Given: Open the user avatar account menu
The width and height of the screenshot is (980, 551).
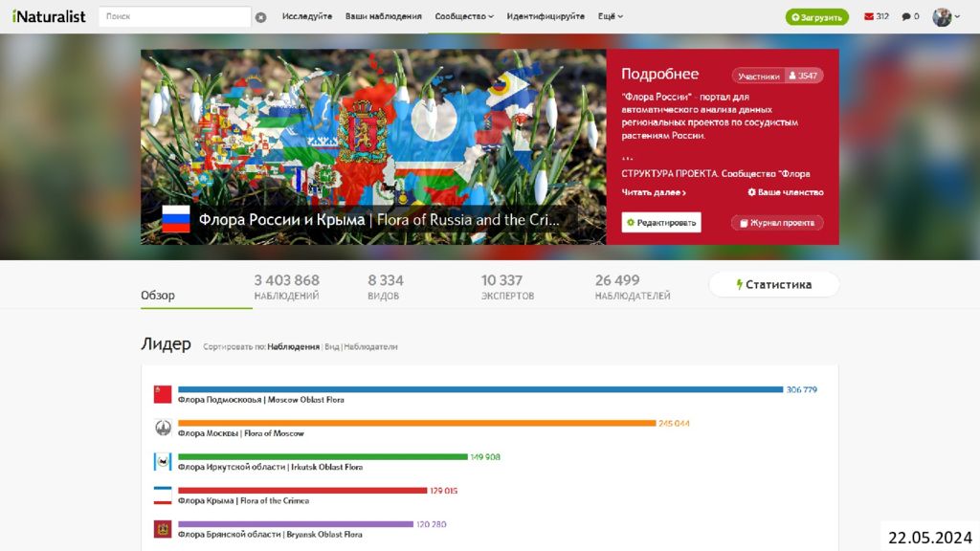Looking at the screenshot, I should click(x=945, y=17).
